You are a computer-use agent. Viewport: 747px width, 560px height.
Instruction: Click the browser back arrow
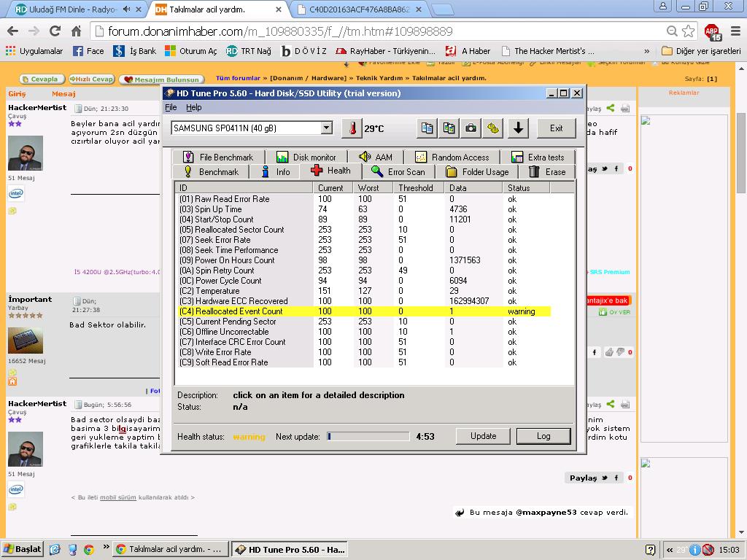pyautogui.click(x=13, y=31)
